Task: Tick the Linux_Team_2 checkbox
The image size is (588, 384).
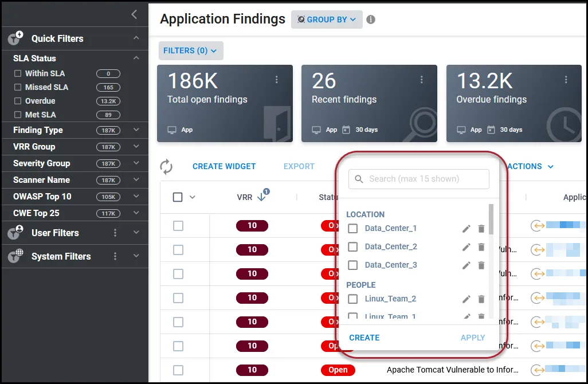Action: 352,299
